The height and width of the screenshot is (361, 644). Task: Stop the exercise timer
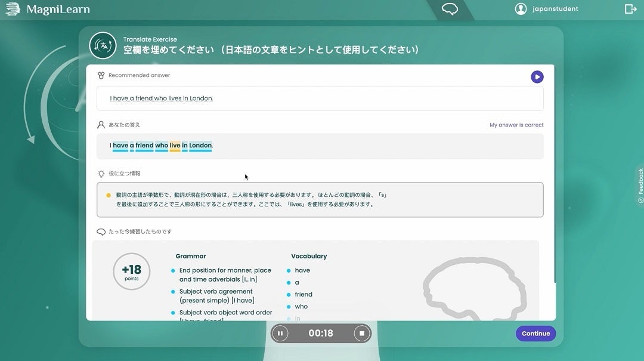point(361,334)
